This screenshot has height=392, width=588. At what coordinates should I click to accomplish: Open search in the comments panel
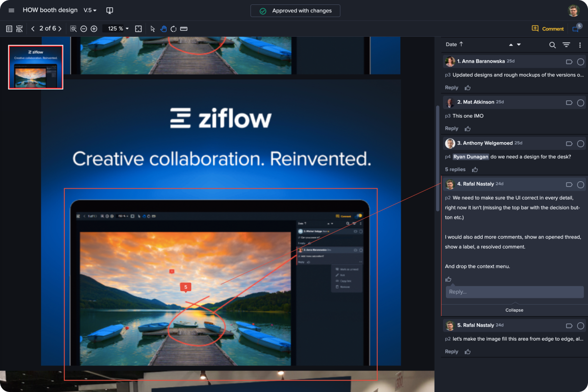[552, 45]
